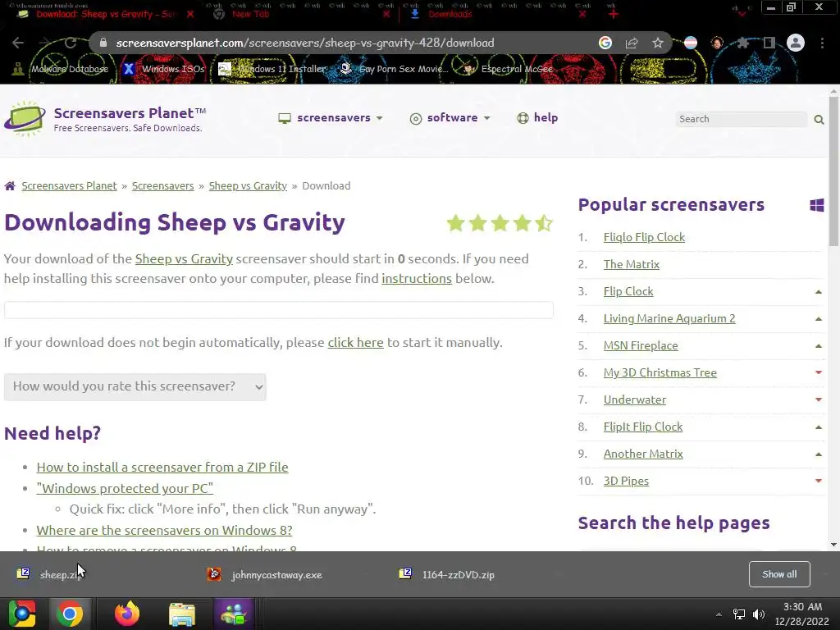
Task: Open the Windows 11 Installer bookmark
Action: [272, 69]
